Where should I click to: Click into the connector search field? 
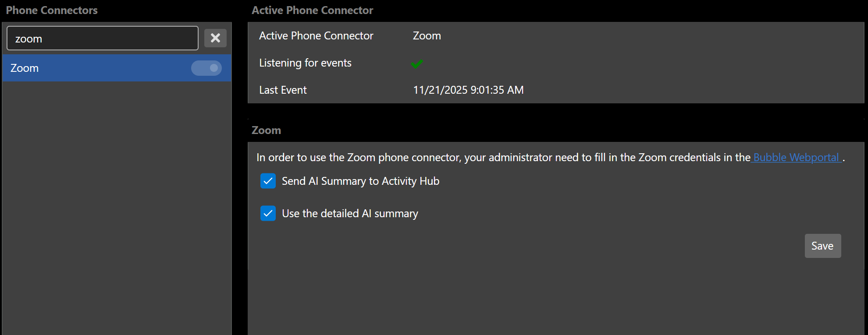tap(102, 39)
